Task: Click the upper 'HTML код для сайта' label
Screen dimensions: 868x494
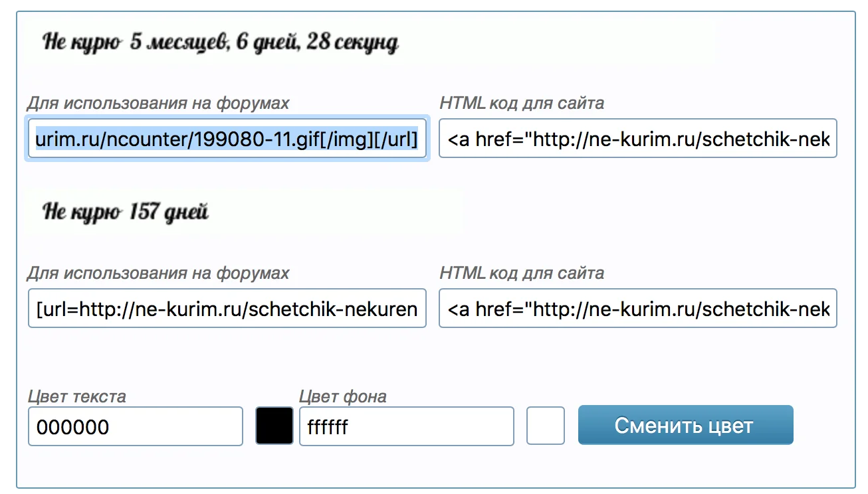Action: 522,103
